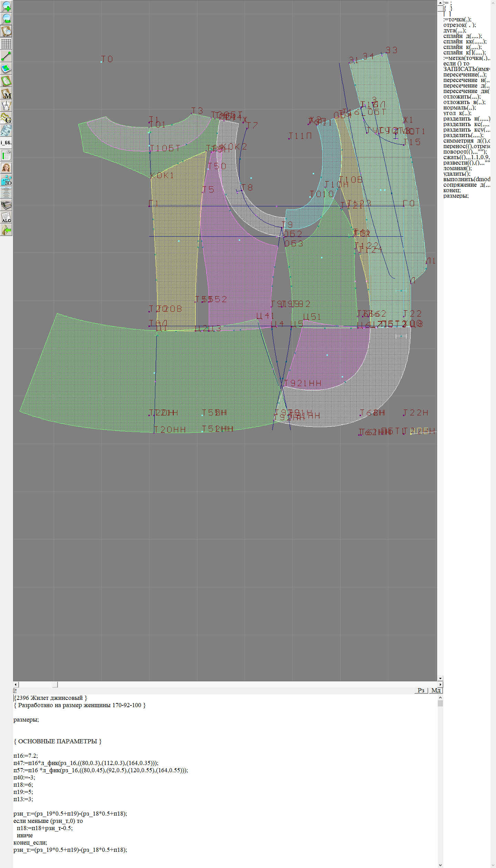
Task: Switch to the 3D view icon
Action: [x=6, y=180]
